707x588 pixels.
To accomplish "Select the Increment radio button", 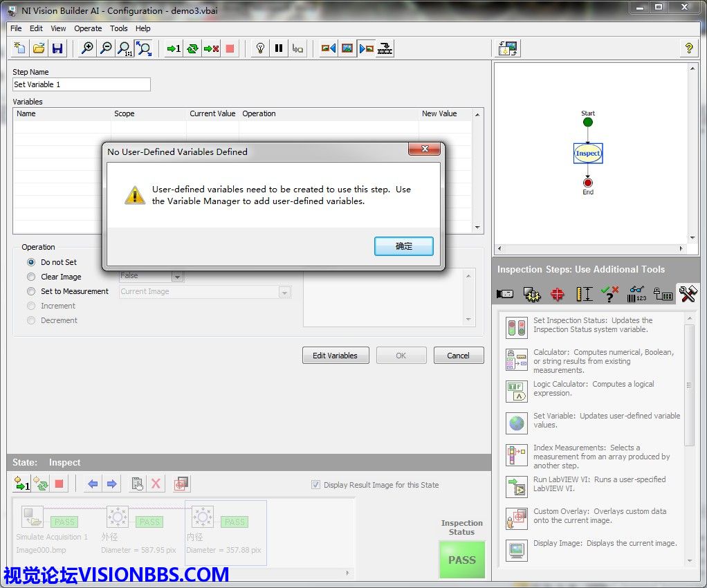I will point(31,306).
